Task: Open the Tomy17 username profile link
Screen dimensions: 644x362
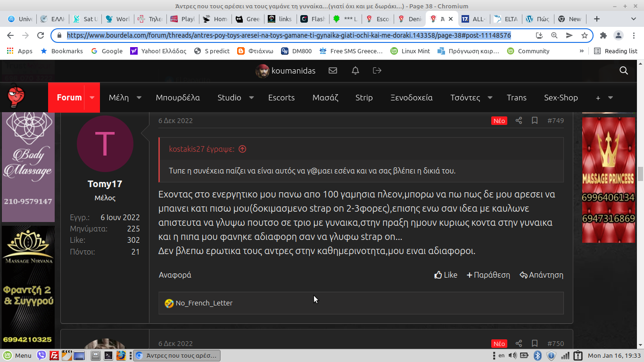Action: coord(105,184)
